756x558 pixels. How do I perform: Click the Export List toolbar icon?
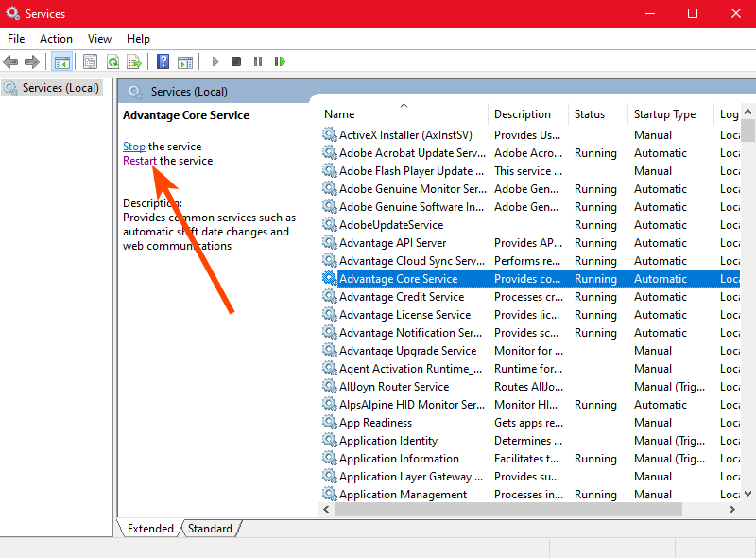(134, 61)
